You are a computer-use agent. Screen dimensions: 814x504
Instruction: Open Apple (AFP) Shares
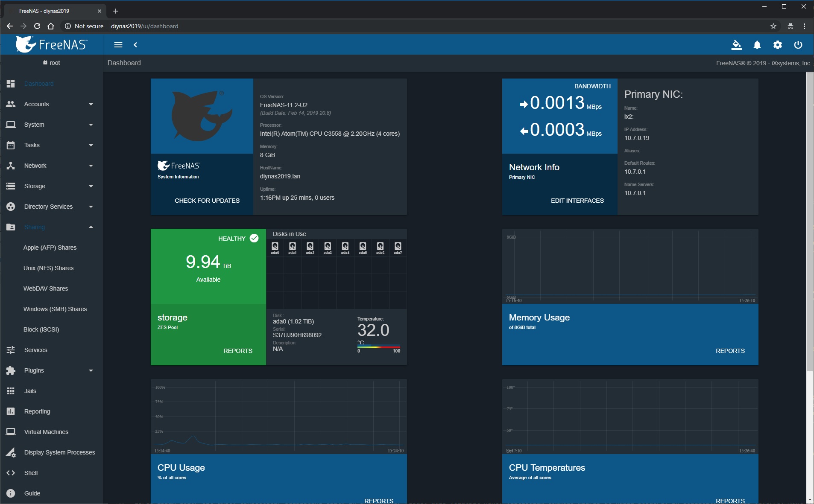click(50, 248)
